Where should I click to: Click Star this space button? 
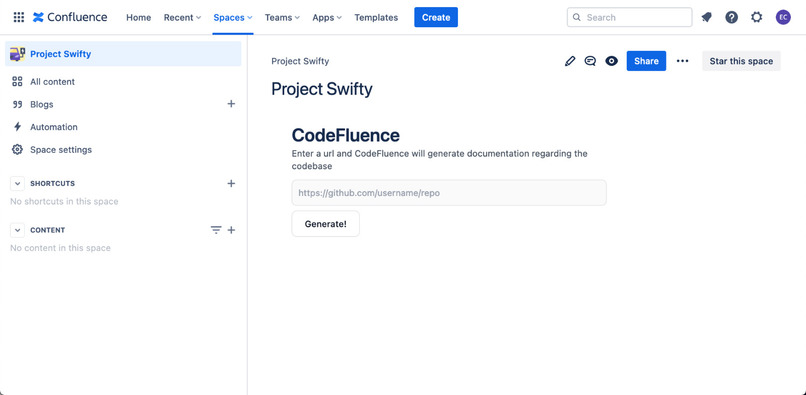pyautogui.click(x=741, y=61)
